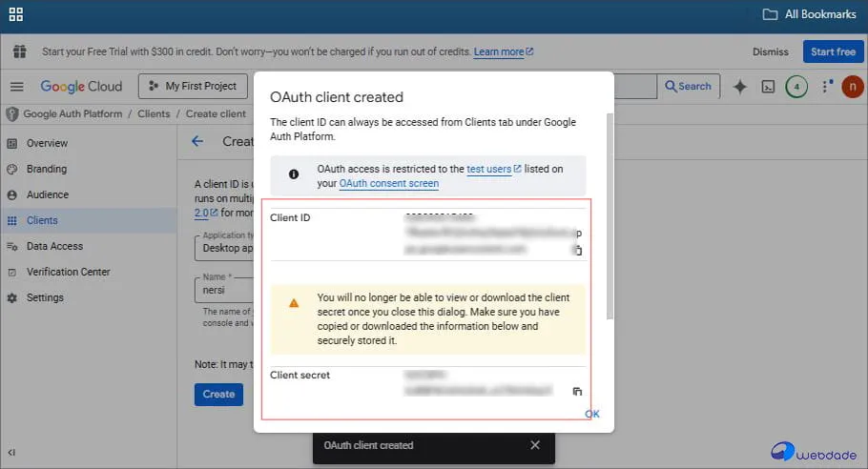Click the back arrow on Create client
This screenshot has height=469, width=868.
pyautogui.click(x=197, y=141)
